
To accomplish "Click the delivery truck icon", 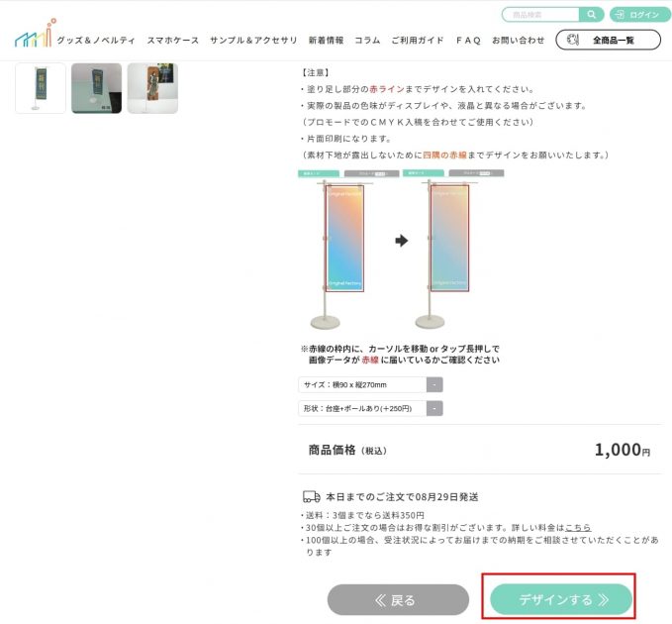I will tap(311, 496).
